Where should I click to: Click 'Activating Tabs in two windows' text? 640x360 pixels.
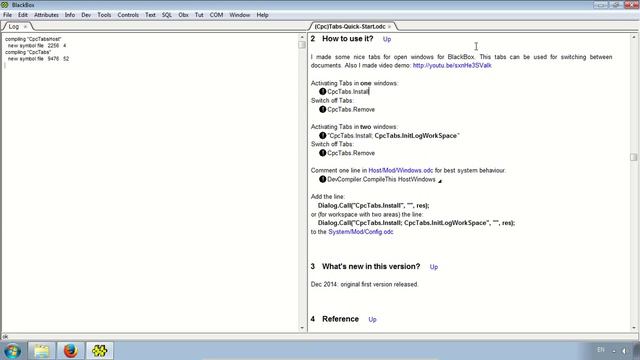pos(354,127)
